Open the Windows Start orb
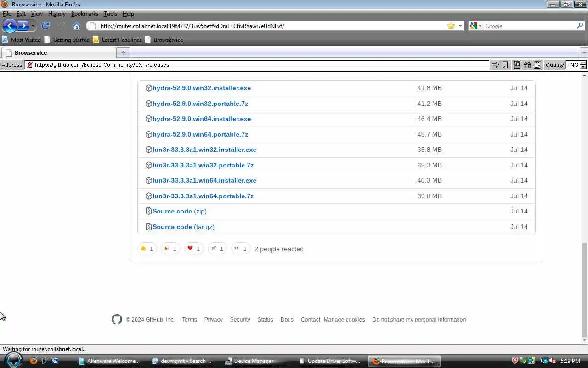This screenshot has height=368, width=588. 13,360
